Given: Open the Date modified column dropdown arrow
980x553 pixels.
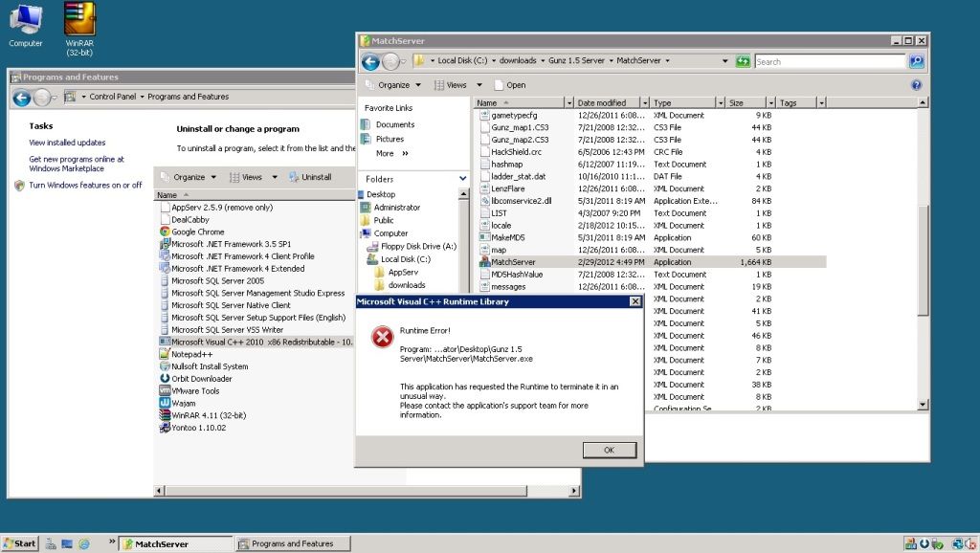Looking at the screenshot, I should click(x=644, y=103).
